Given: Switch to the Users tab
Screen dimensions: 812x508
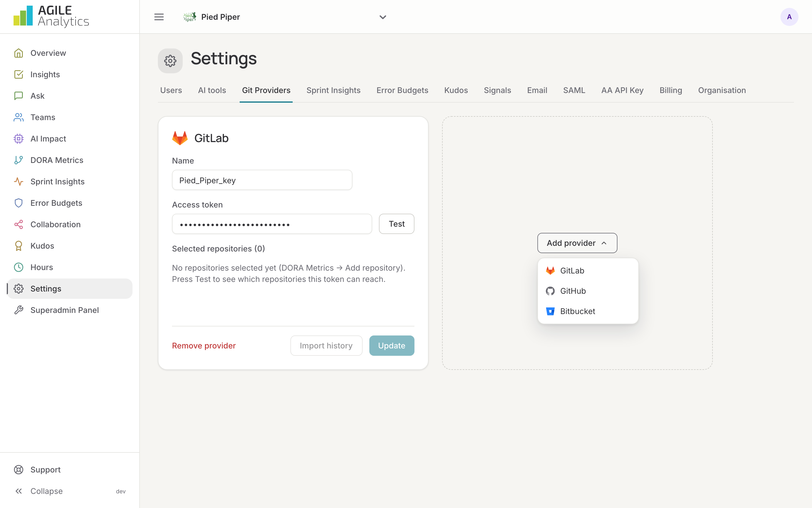Looking at the screenshot, I should click(x=171, y=90).
